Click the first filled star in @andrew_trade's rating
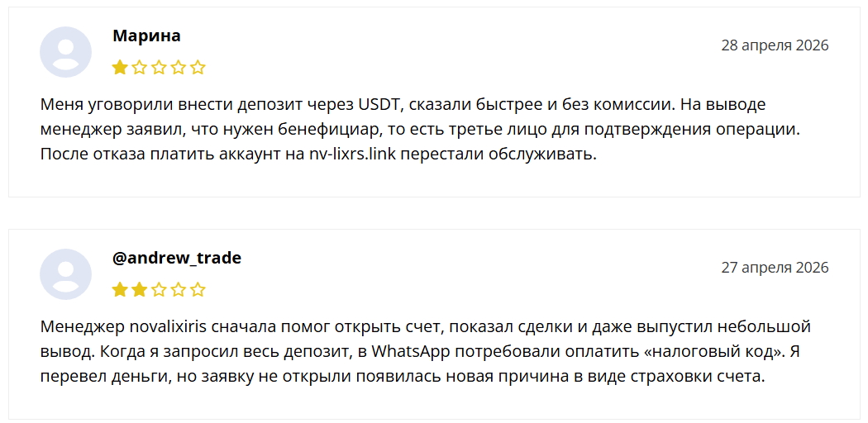868x423 pixels. [120, 290]
